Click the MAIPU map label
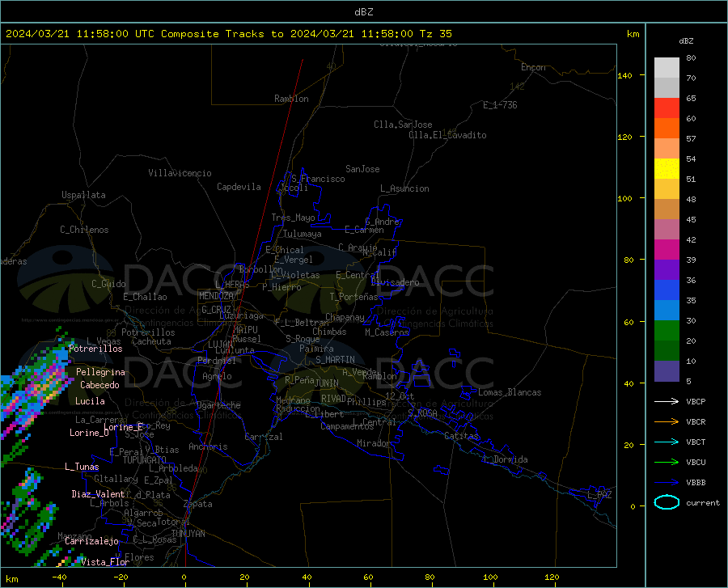728x588 pixels. click(x=245, y=329)
